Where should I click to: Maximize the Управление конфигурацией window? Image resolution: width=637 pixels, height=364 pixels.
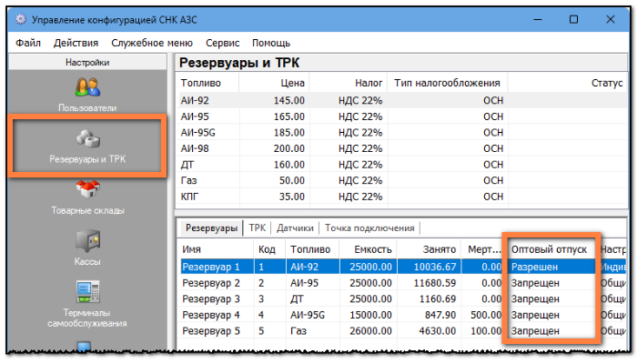pos(573,19)
